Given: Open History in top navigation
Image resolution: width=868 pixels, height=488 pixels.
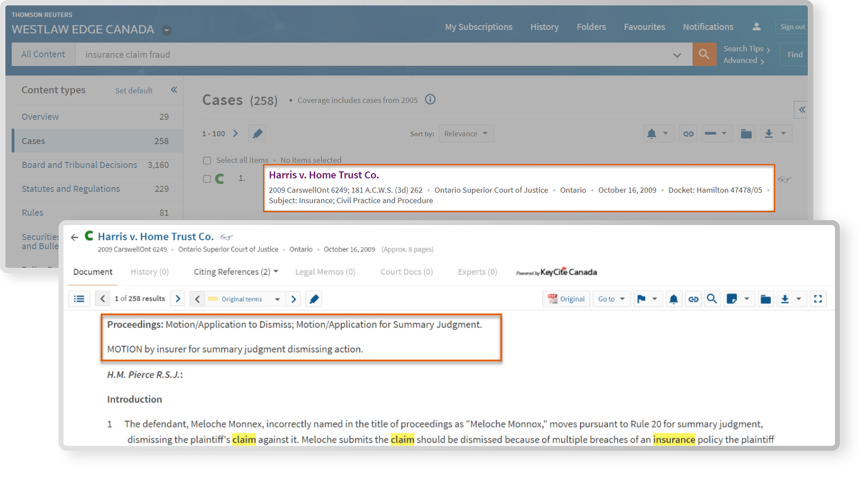Looking at the screenshot, I should click(545, 27).
